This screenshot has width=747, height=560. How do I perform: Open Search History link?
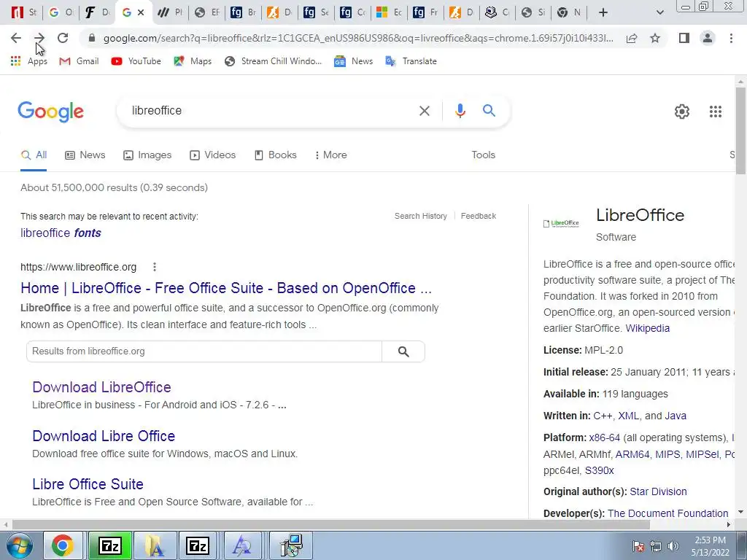click(421, 216)
